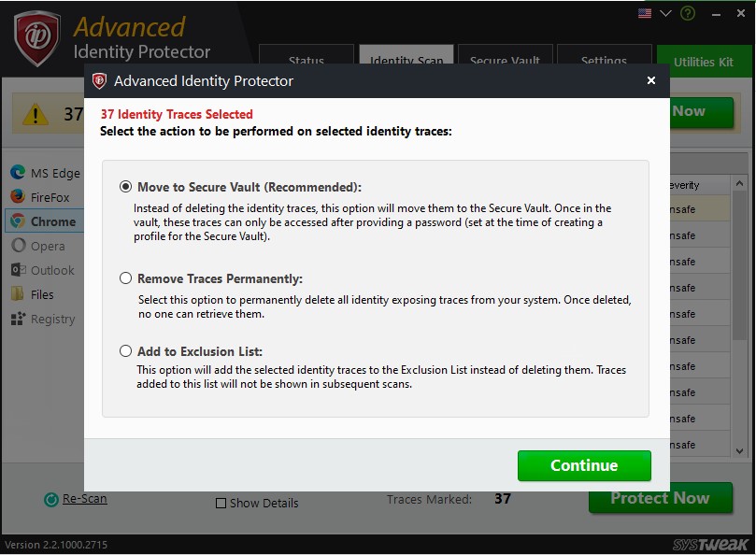
Task: Click the Registry icon in sidebar
Action: coord(17,319)
